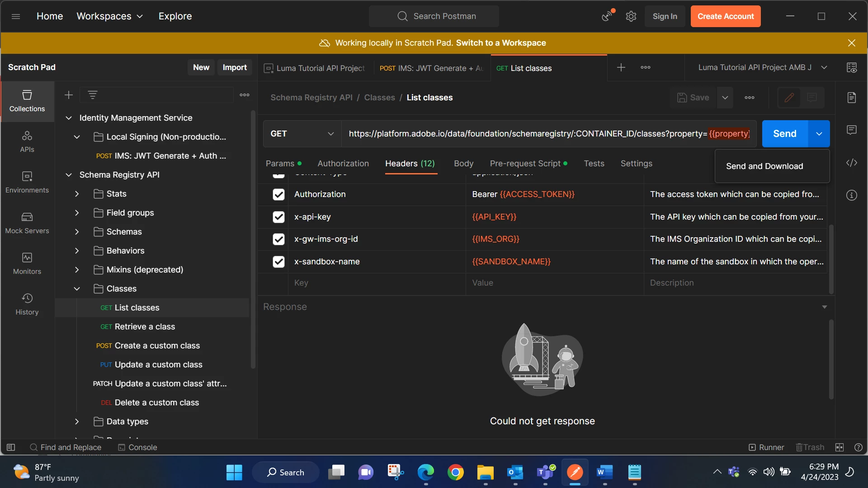Viewport: 868px width, 488px height.
Task: Open the History sidebar panel
Action: point(27,304)
